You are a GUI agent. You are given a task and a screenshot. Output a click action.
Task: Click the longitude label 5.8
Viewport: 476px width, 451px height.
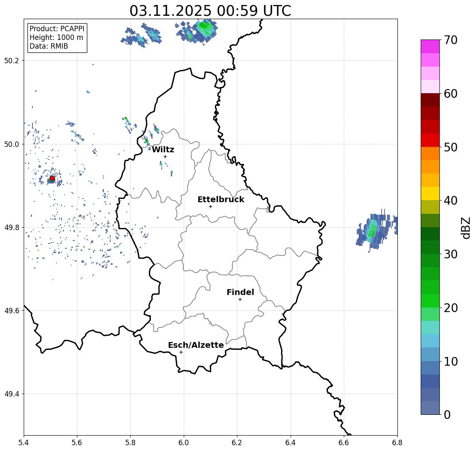click(130, 443)
